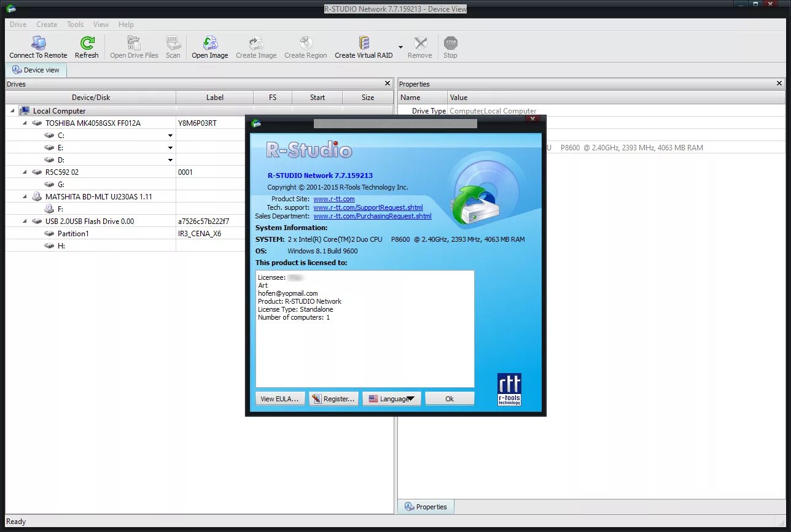The image size is (791, 532).
Task: Click the Y8M6P03RT label cell
Action: [211, 123]
